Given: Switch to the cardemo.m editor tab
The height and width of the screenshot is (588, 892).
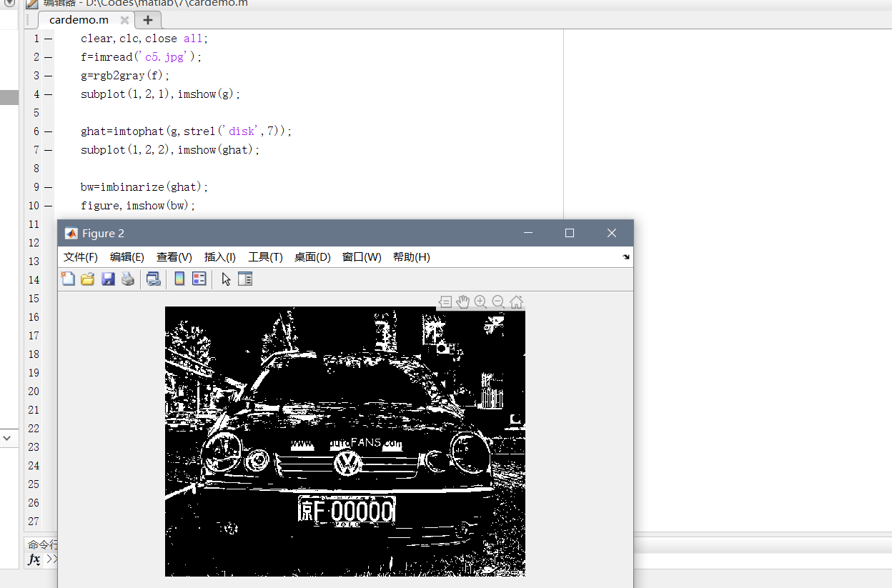Looking at the screenshot, I should [79, 20].
